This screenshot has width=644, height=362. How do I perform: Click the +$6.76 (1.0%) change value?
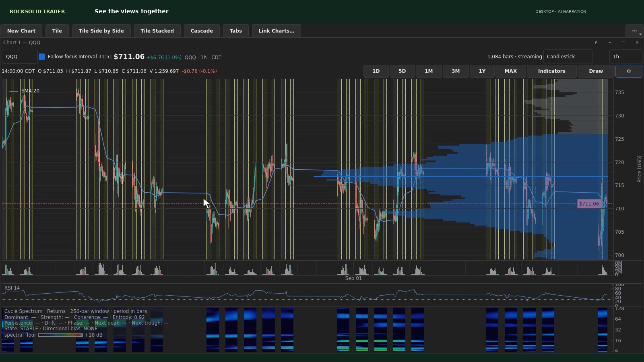tap(164, 58)
